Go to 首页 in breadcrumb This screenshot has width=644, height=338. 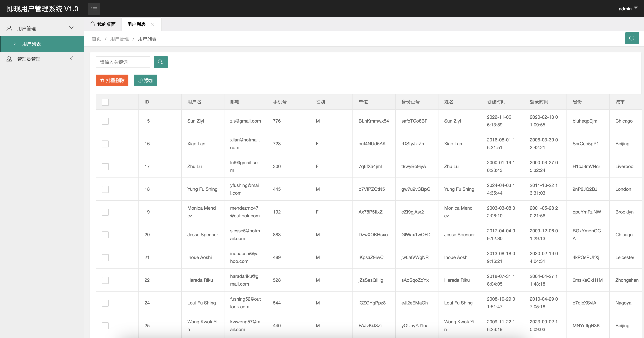click(96, 39)
